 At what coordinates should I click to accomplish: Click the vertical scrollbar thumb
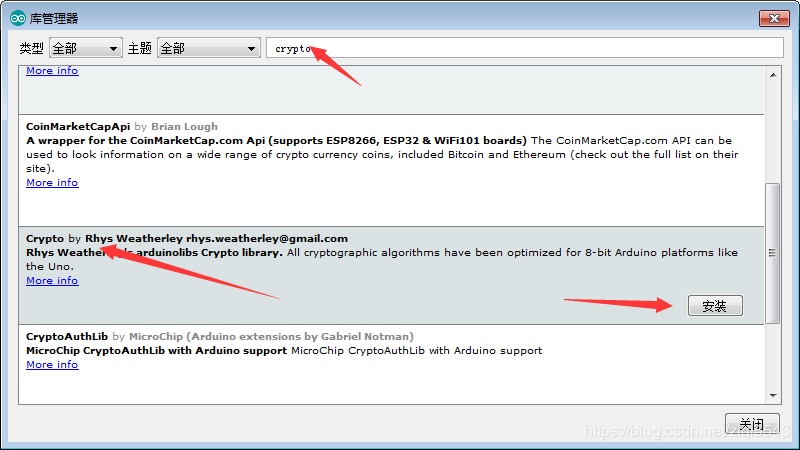[772, 253]
